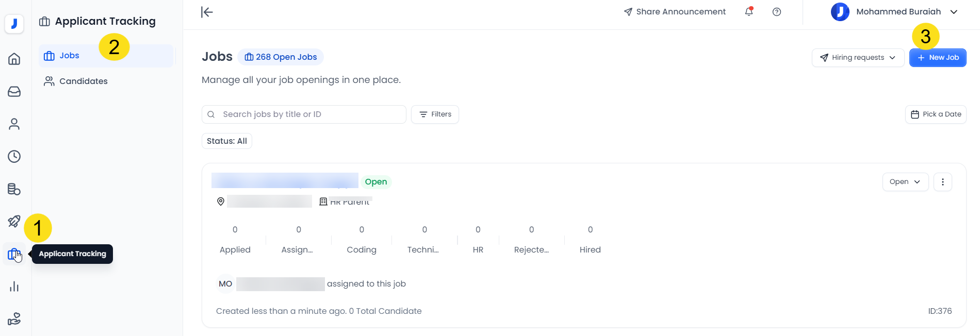Click Share Announcement link
The height and width of the screenshot is (336, 980).
click(675, 12)
